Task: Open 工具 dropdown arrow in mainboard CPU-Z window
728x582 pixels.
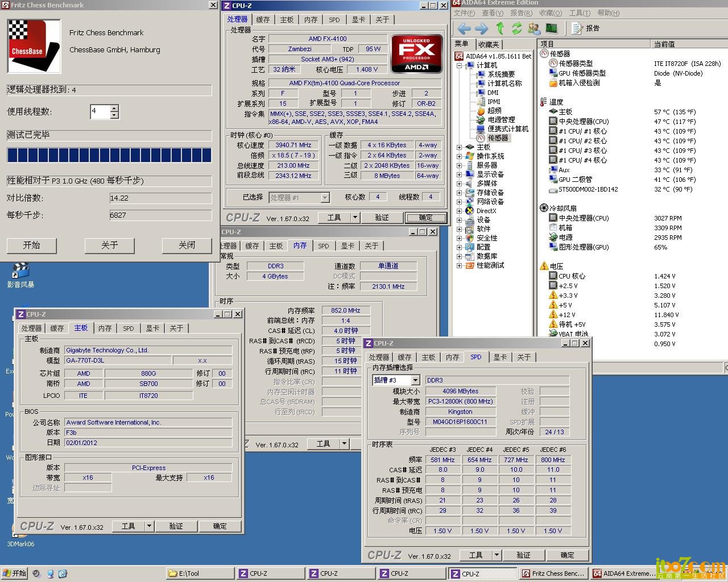Action: [x=149, y=526]
